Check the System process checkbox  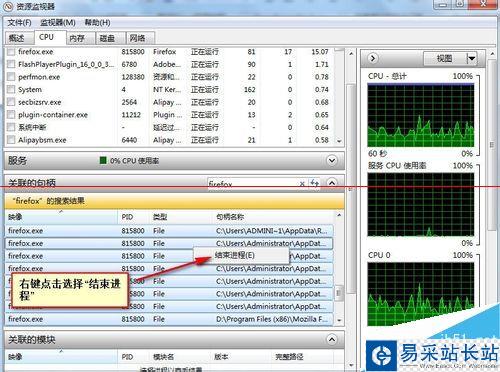pos(11,89)
